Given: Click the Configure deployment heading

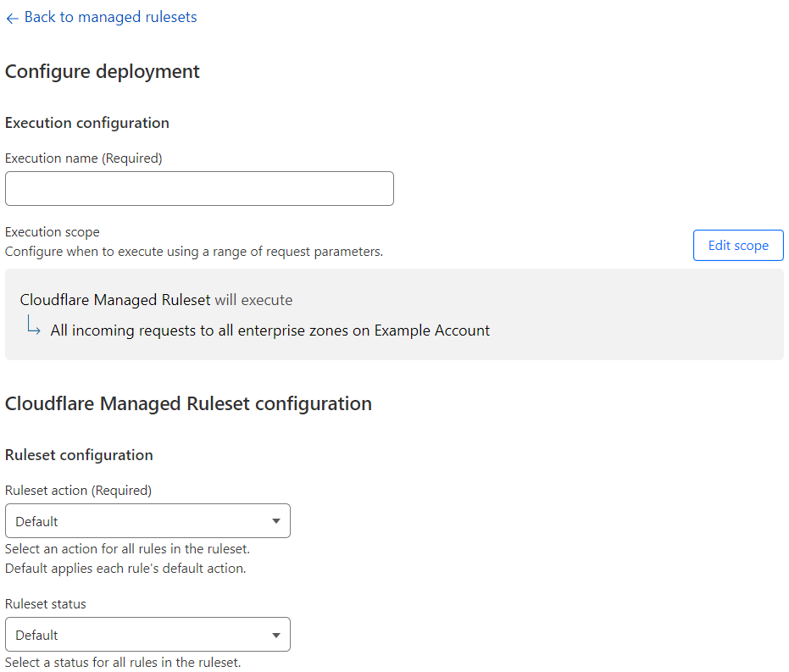Looking at the screenshot, I should coord(103,71).
